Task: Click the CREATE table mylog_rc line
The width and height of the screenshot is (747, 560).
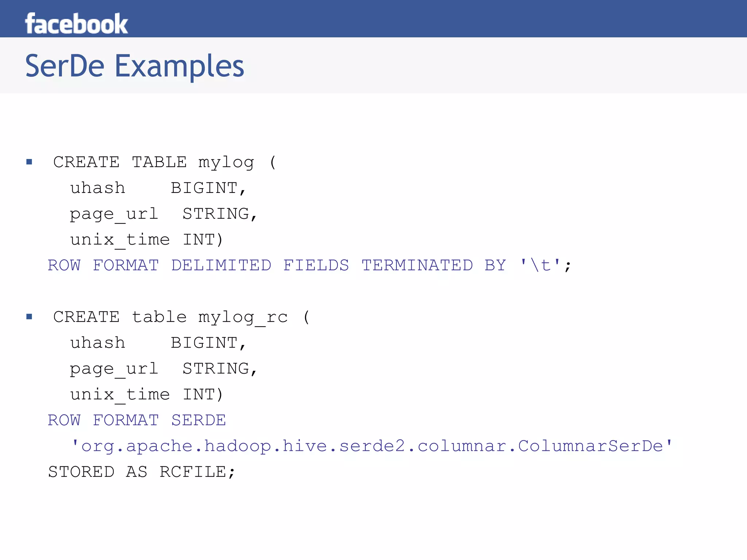Action: point(182,317)
